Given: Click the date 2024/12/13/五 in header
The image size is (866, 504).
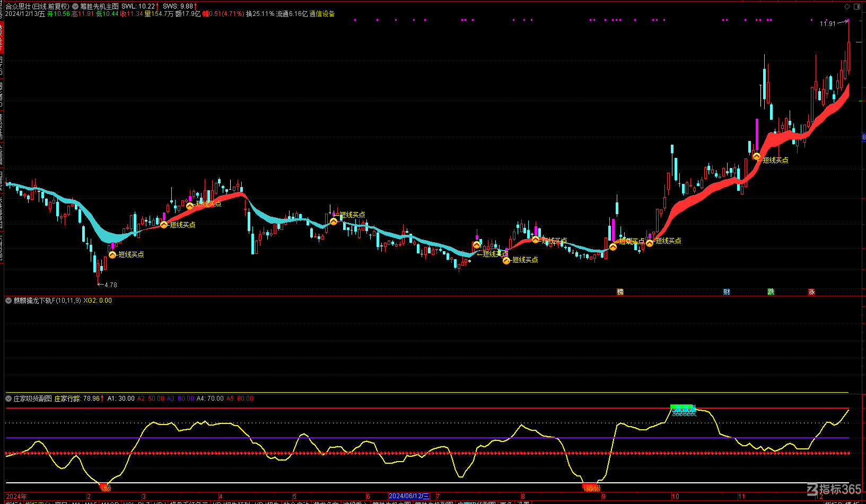Looking at the screenshot, I should tap(25, 14).
